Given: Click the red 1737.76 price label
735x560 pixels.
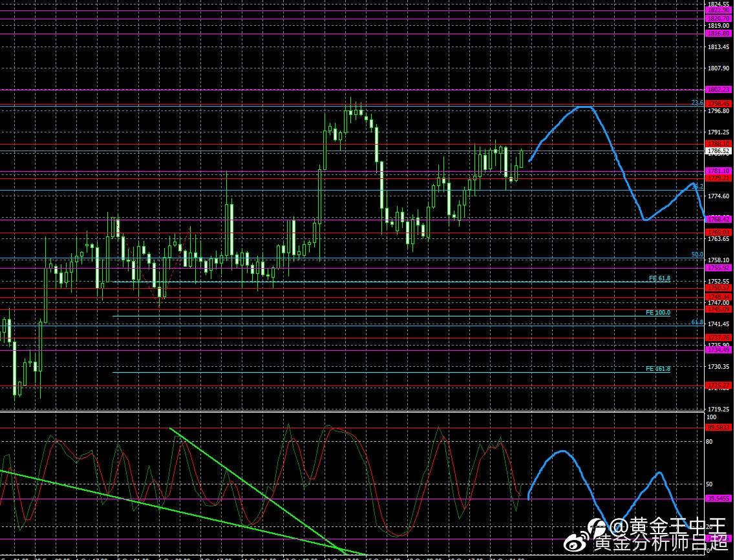Looking at the screenshot, I should (718, 338).
